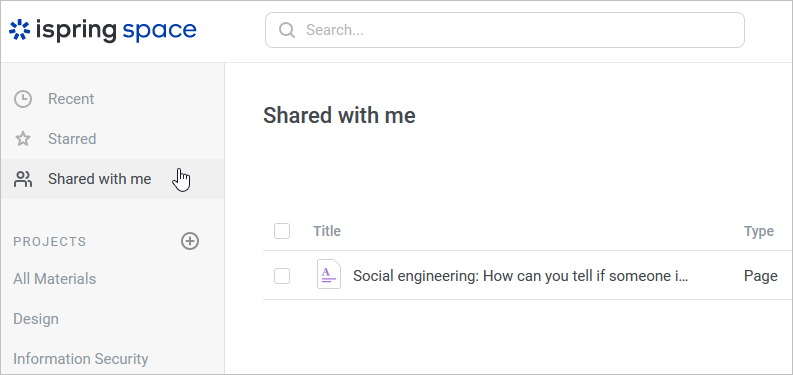Check the Social engineering row checkbox
This screenshot has width=793, height=375.
[282, 276]
